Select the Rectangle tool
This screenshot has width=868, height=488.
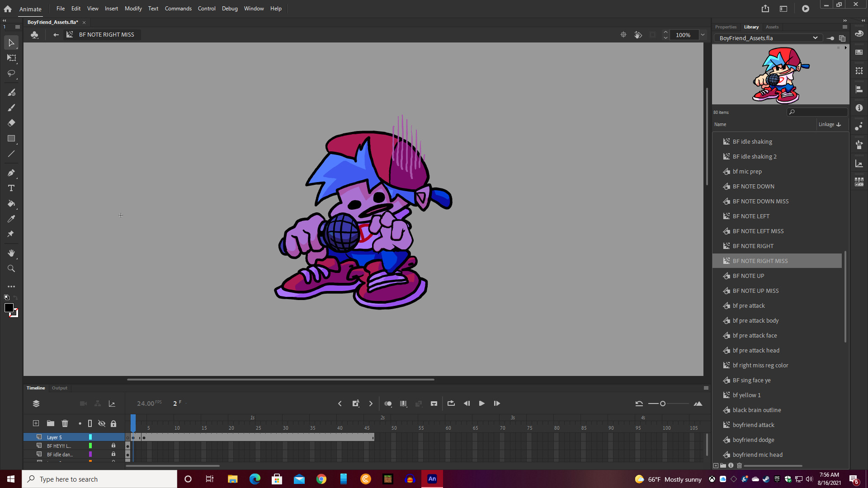(11, 138)
